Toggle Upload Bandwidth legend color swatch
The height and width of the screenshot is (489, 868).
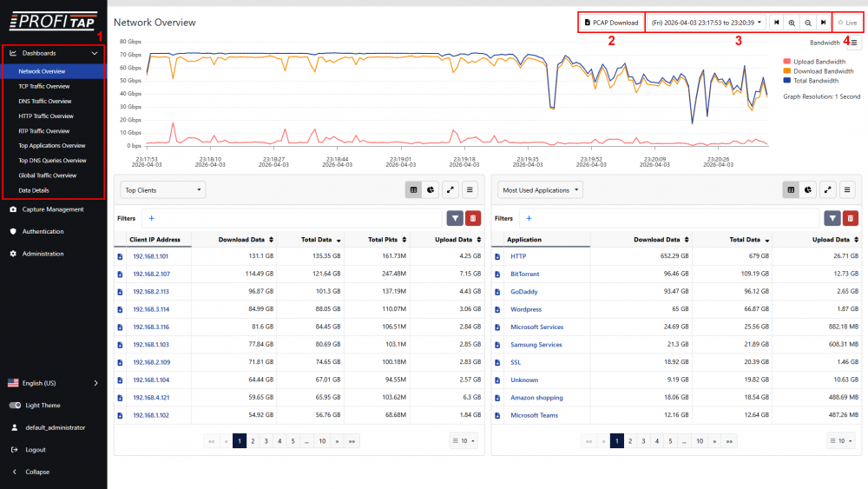tap(787, 62)
